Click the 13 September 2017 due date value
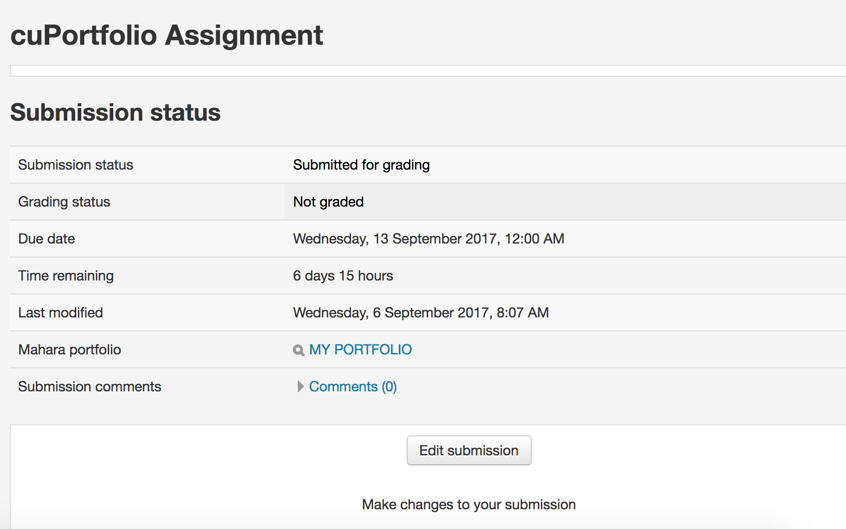The width and height of the screenshot is (846, 529). tap(428, 239)
